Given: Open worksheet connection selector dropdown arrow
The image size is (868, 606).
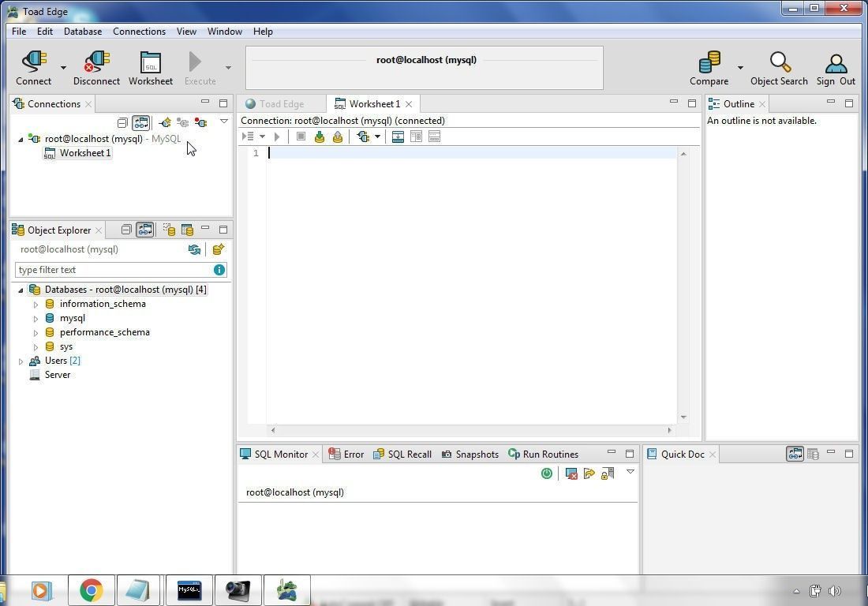Looking at the screenshot, I should (377, 137).
